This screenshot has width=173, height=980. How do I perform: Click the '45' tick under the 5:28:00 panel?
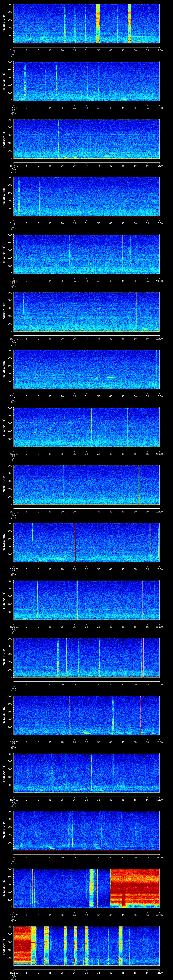tap(123, 742)
